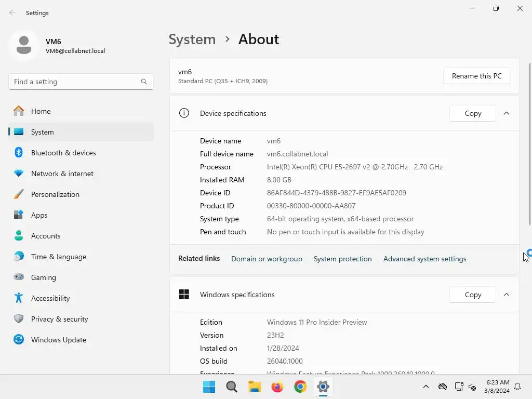Image resolution: width=532 pixels, height=399 pixels.
Task: Launch Firefox from taskbar
Action: tap(277, 387)
